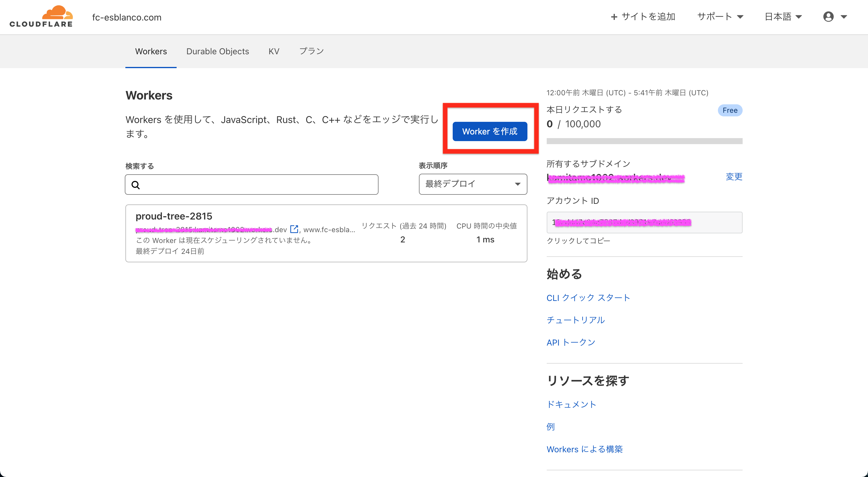Open the API トークン link
868x477 pixels.
[x=571, y=343]
